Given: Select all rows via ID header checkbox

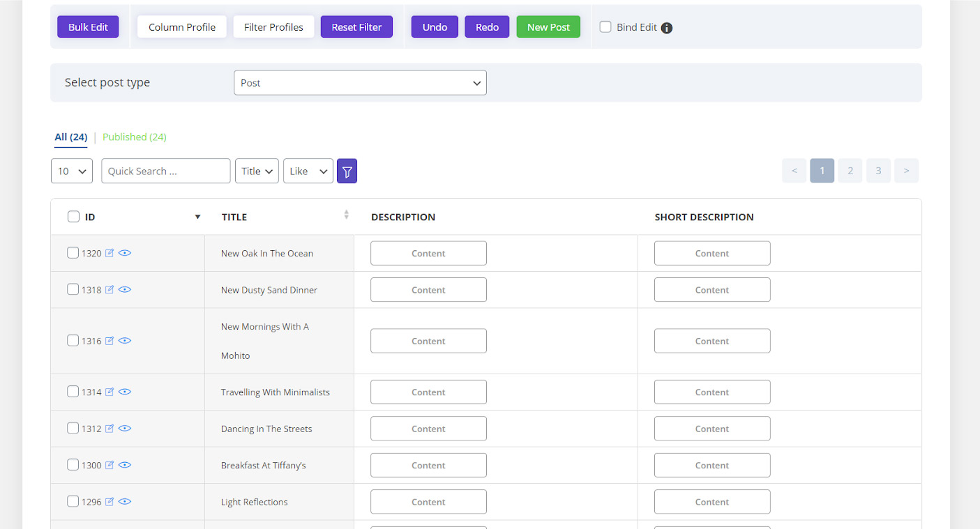Looking at the screenshot, I should point(73,217).
